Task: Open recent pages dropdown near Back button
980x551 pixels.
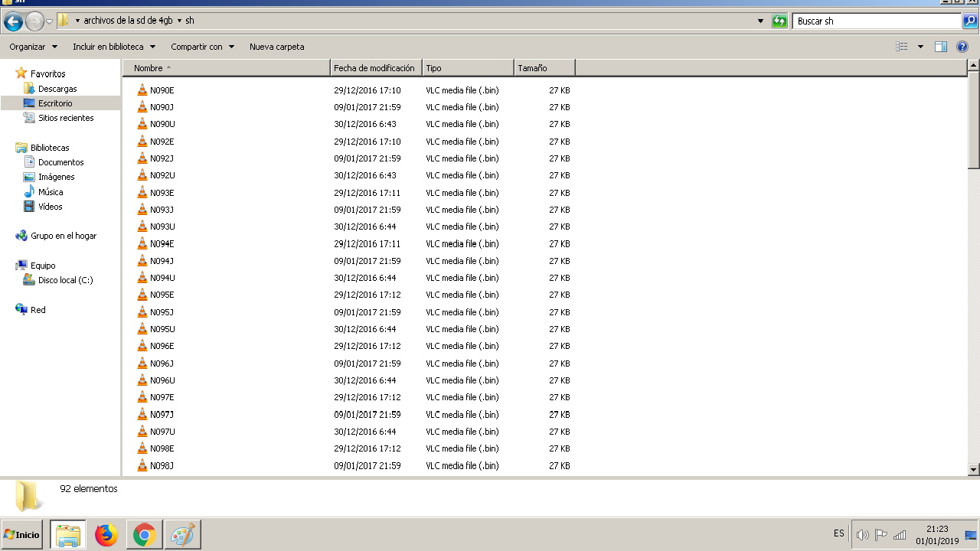Action: [49, 21]
